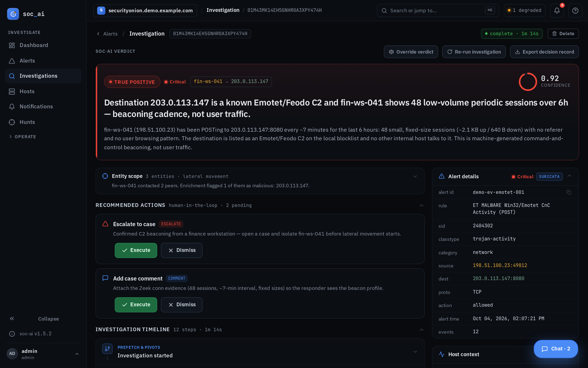Open the Hosts page
This screenshot has width=588, height=368.
43,91
